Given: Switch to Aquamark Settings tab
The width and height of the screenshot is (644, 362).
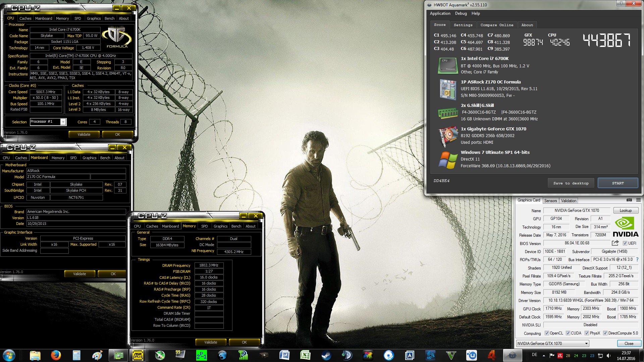Looking at the screenshot, I should pyautogui.click(x=463, y=25).
